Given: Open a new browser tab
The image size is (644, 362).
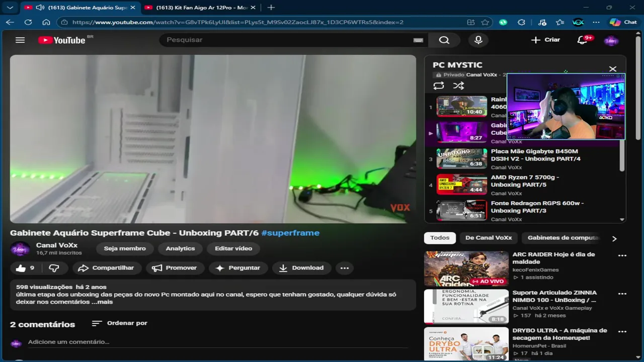Looking at the screenshot, I should tap(271, 8).
